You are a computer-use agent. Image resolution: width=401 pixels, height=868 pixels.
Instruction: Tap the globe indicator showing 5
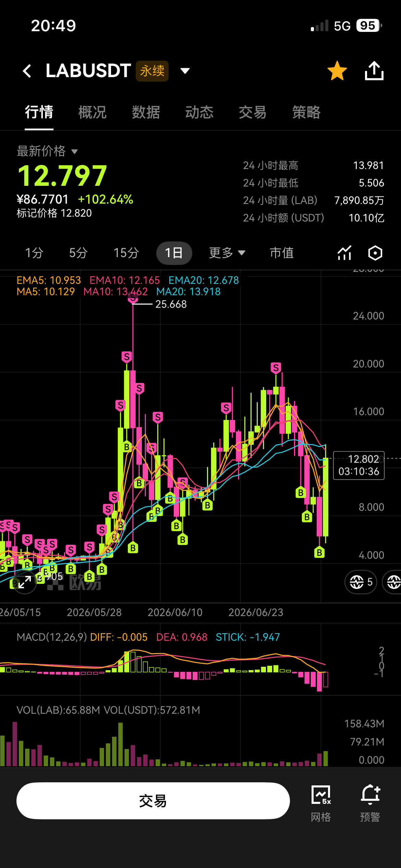click(x=361, y=582)
